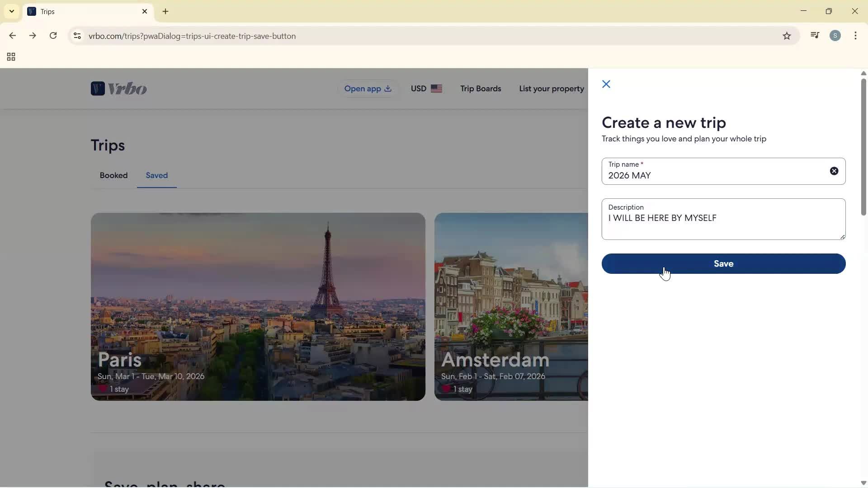Click inside the Description text box
868x488 pixels.
tap(722, 219)
